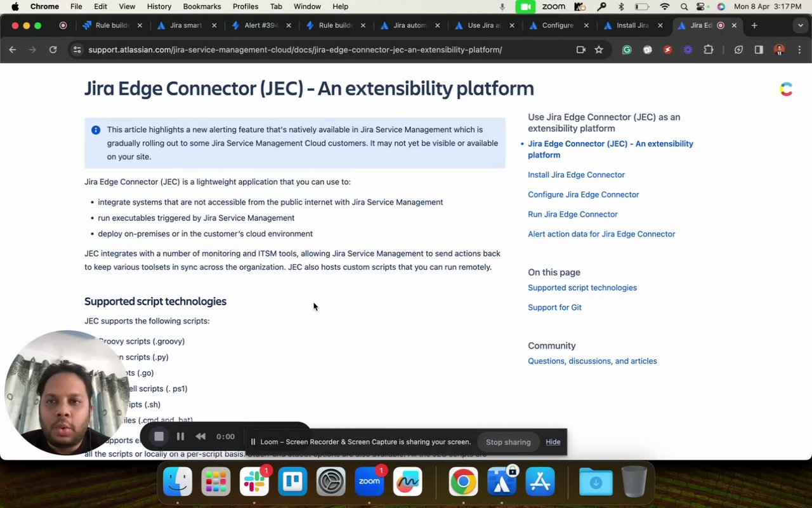The height and width of the screenshot is (508, 812).
Task: Reload the current page
Action: pyautogui.click(x=53, y=50)
